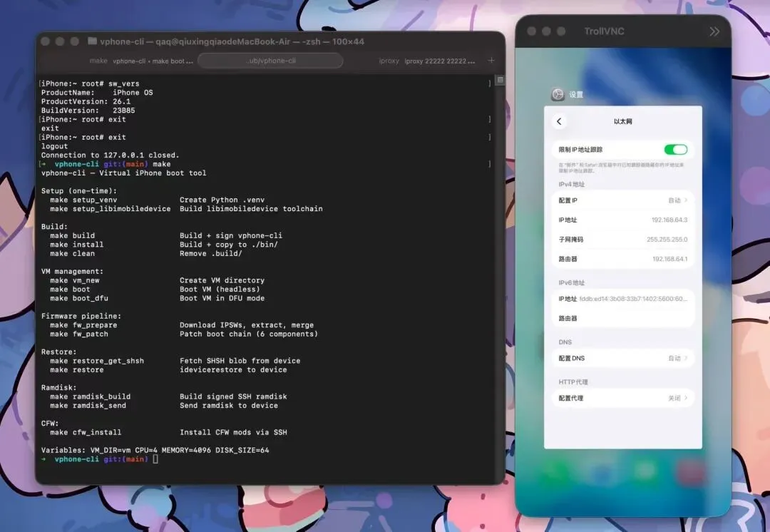Click the Settings app icon in TrollVNC
Image resolution: width=770 pixels, height=532 pixels.
[558, 94]
